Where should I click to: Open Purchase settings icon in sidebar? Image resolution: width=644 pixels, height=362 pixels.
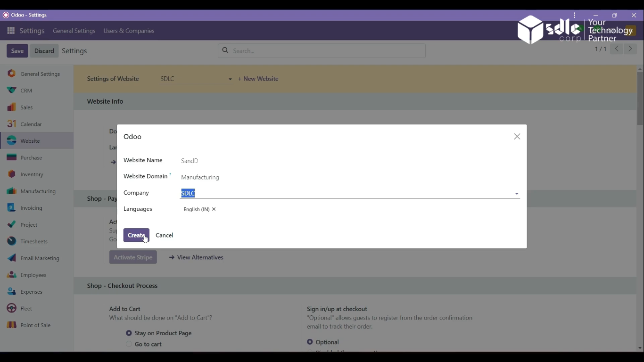pyautogui.click(x=11, y=157)
